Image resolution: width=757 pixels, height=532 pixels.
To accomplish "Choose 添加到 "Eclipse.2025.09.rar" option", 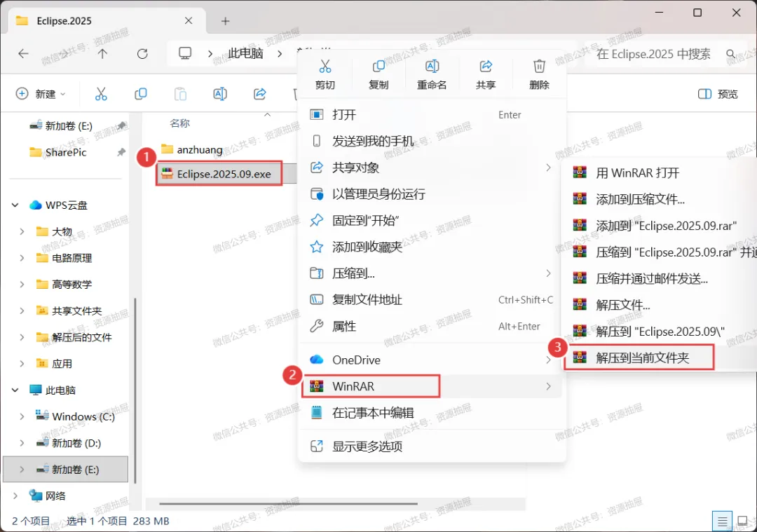I will pyautogui.click(x=658, y=226).
